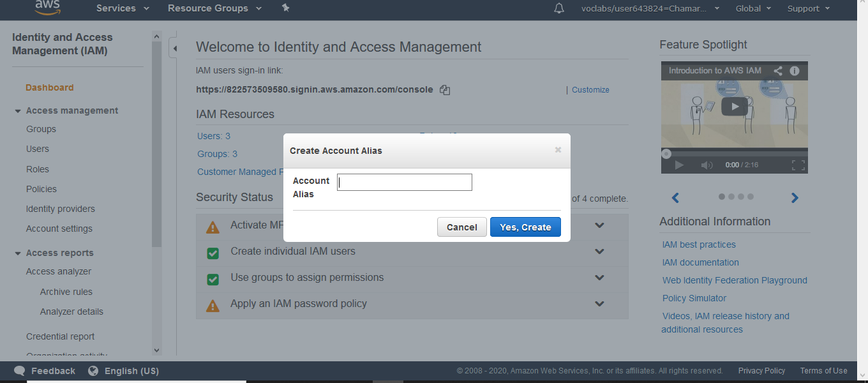Expand the Activate MFA status row

click(x=599, y=225)
